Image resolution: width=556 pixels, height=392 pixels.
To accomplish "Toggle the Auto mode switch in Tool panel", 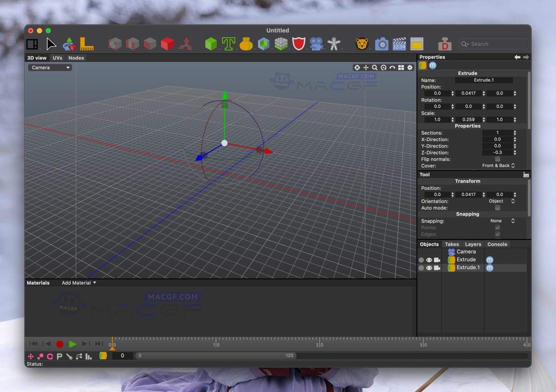I will [x=497, y=208].
